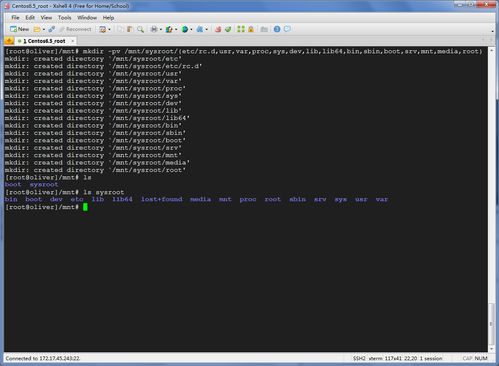Click the Find magnifier icon
The image size is (499, 366).
[x=141, y=29]
